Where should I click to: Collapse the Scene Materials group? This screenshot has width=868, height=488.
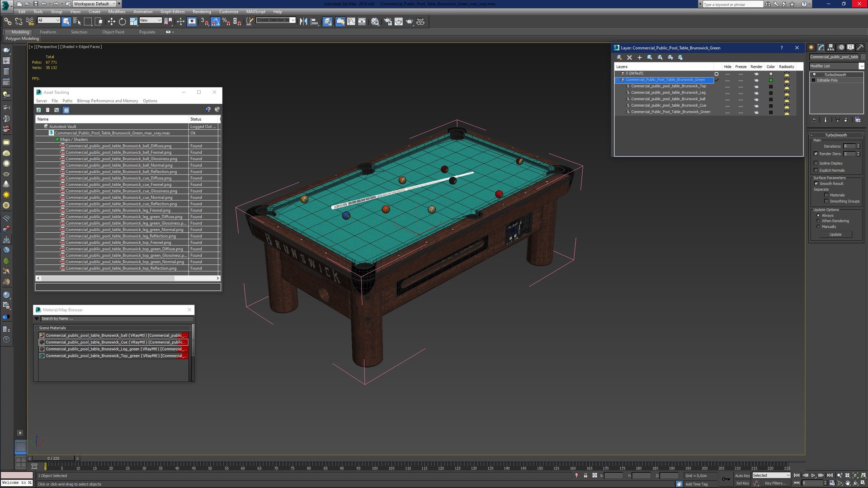pos(37,328)
